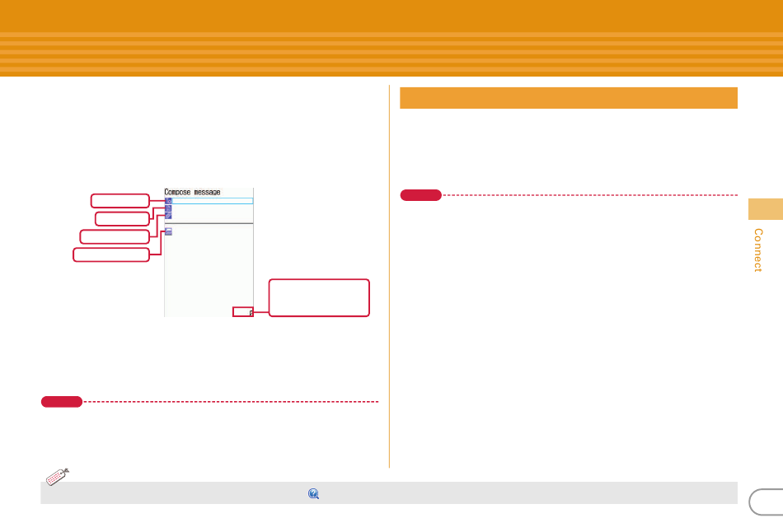This screenshot has width=783, height=532.
Task: Click the keyword tag icon above gray bar
Action: point(58,477)
